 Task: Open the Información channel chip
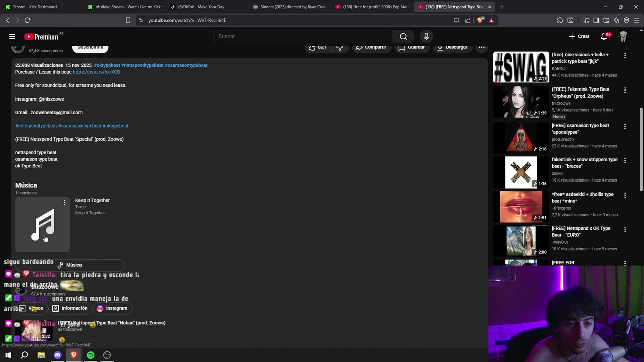click(70, 308)
